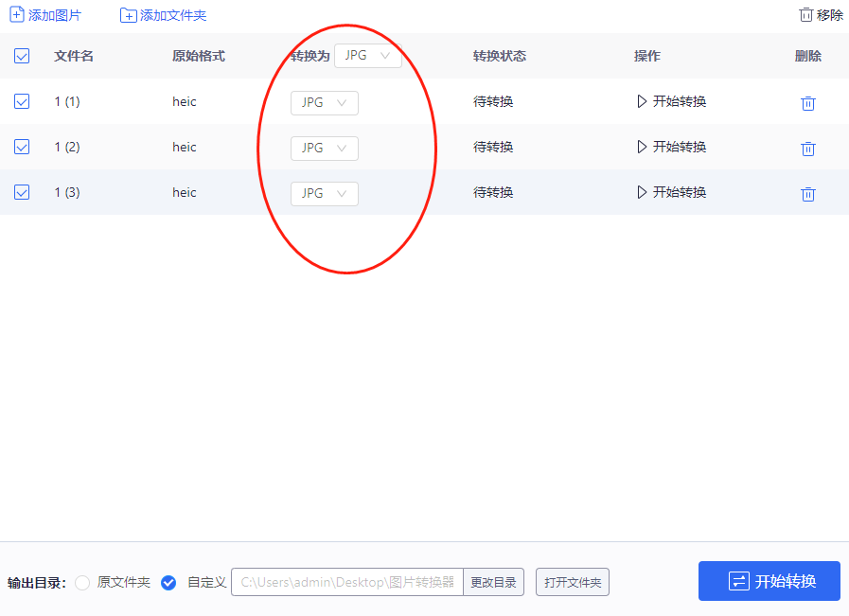
Task: Start converting file 1 (2)
Action: tap(671, 147)
